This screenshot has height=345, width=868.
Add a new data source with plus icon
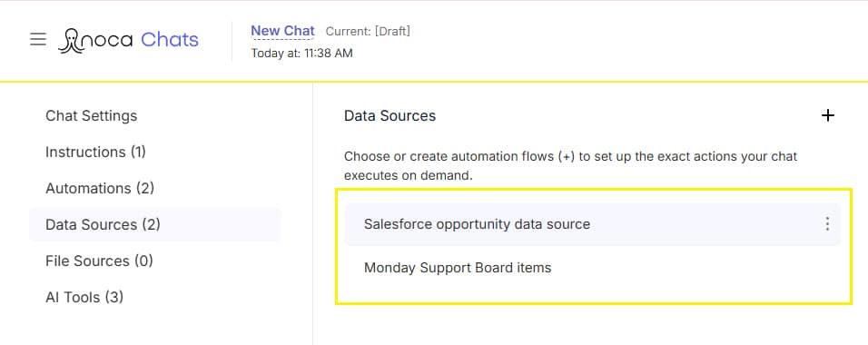827,115
